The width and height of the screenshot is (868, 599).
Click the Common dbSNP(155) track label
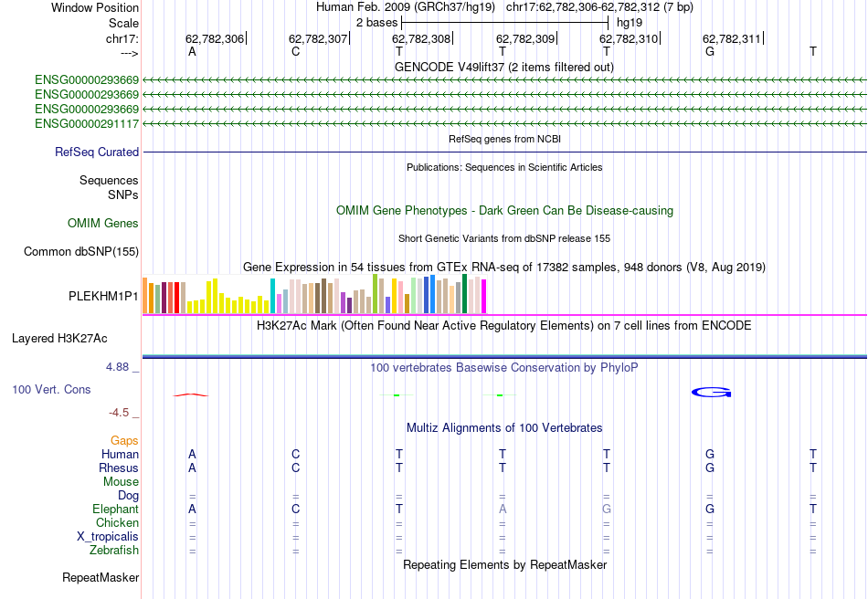[x=80, y=252]
